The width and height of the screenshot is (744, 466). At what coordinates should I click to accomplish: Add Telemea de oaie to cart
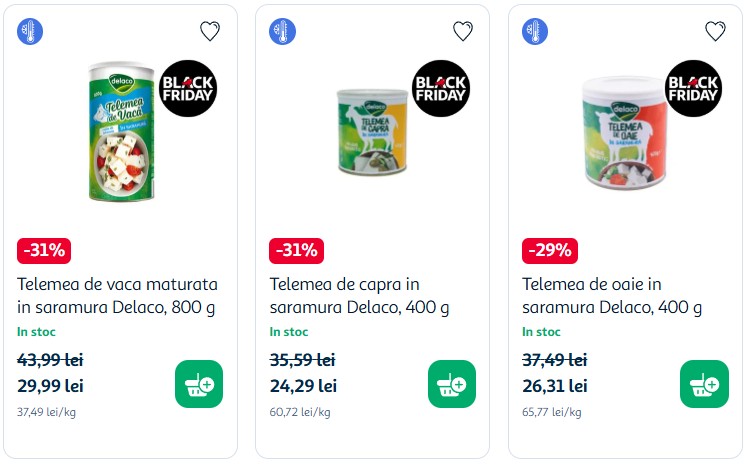[704, 384]
